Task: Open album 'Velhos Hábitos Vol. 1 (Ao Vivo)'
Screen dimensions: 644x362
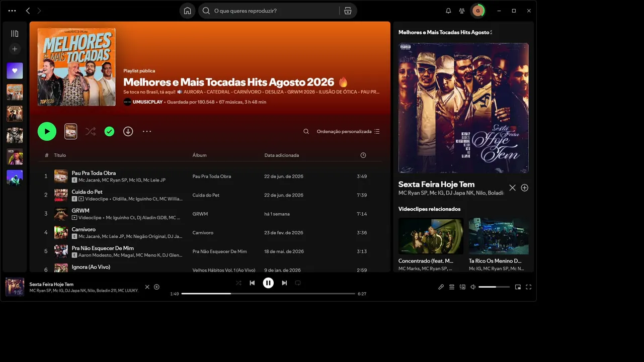Action: tap(224, 270)
